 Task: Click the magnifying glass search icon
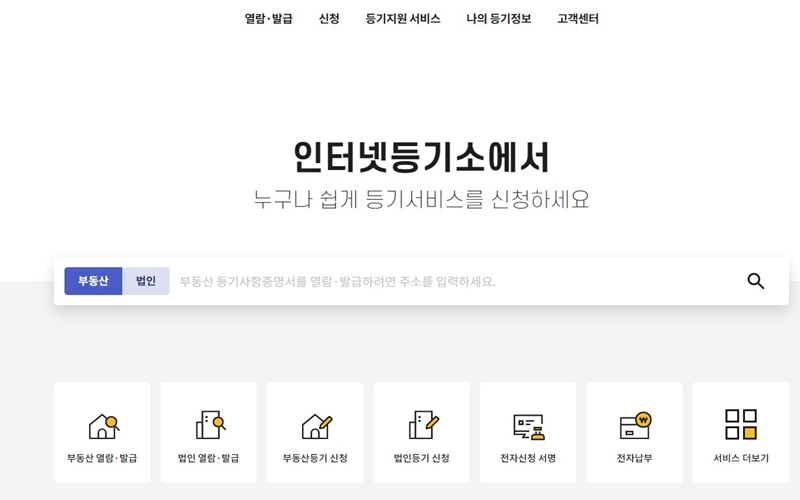tap(756, 281)
